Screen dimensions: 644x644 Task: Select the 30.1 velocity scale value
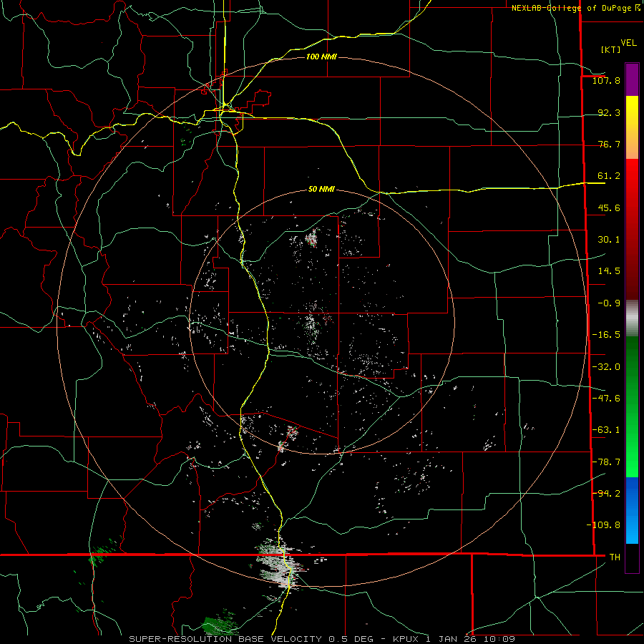pyautogui.click(x=609, y=240)
